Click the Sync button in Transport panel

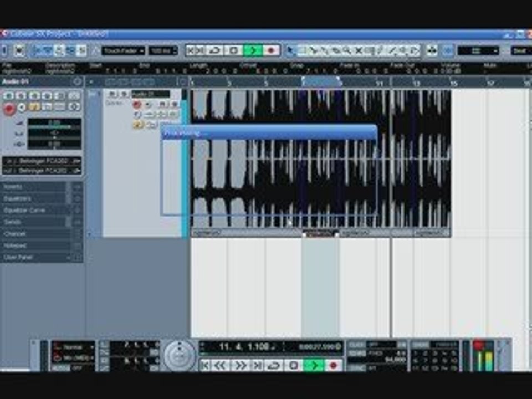pyautogui.click(x=356, y=368)
